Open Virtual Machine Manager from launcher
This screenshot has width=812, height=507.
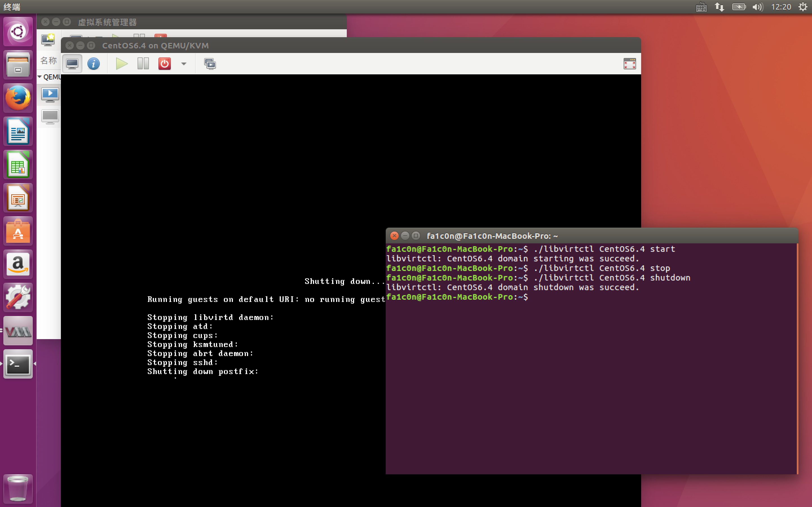[18, 331]
